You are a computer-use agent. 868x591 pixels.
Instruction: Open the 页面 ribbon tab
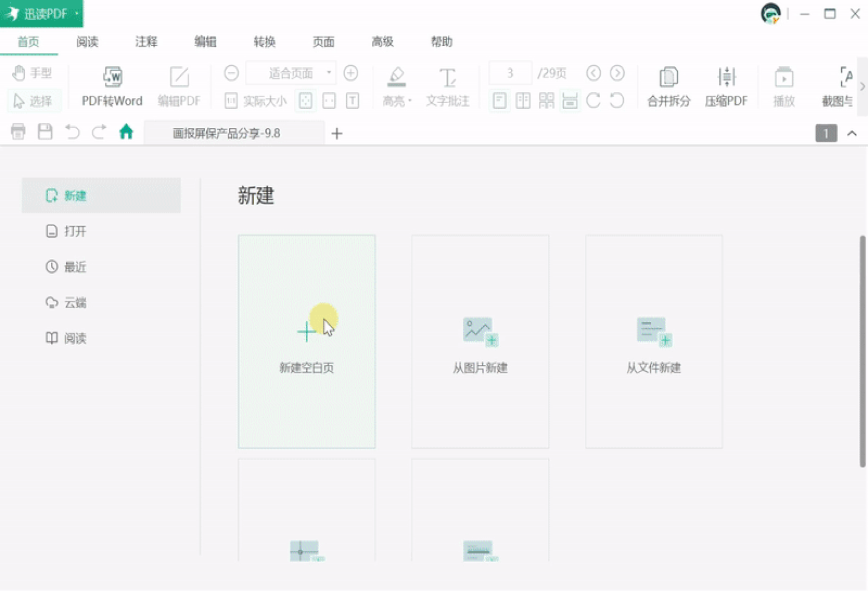pyautogui.click(x=324, y=42)
